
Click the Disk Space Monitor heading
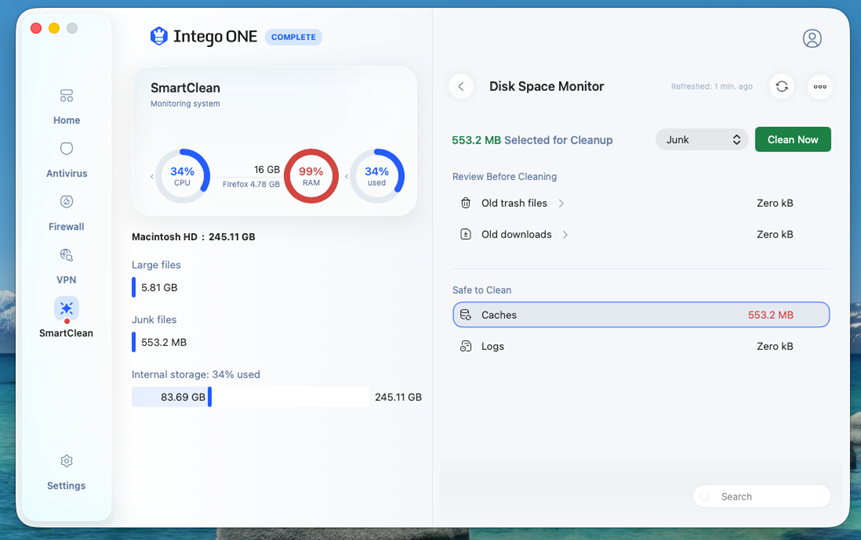(x=546, y=86)
